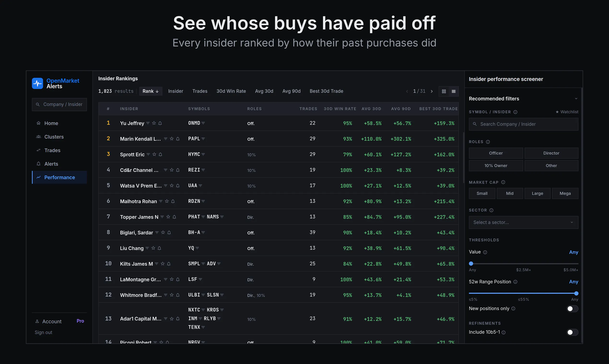
Task: Click the Sign out link
Action: [43, 332]
